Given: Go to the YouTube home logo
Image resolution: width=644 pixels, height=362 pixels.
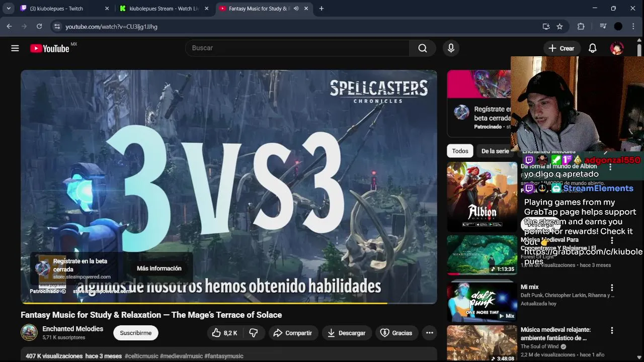Looking at the screenshot, I should [x=49, y=48].
